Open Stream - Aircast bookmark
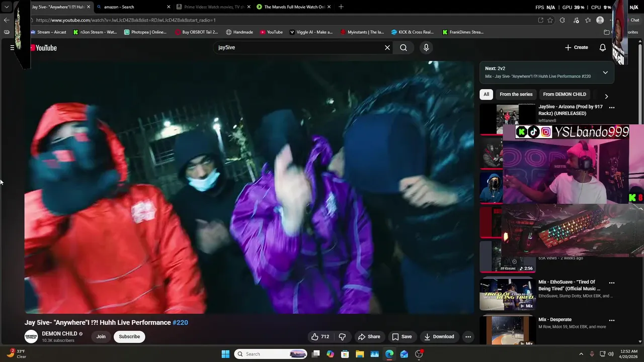 pos(49,32)
